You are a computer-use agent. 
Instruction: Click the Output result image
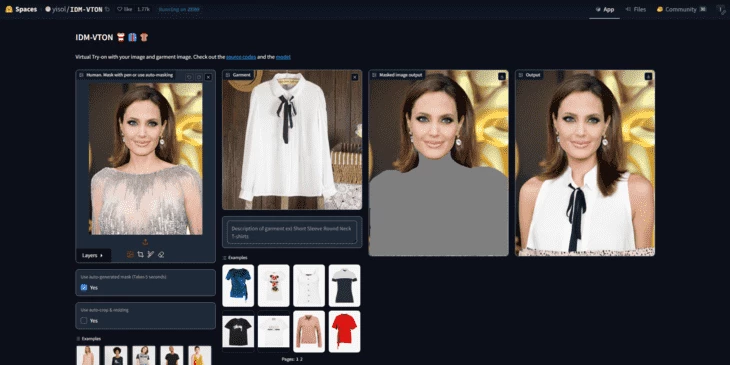pyautogui.click(x=585, y=163)
